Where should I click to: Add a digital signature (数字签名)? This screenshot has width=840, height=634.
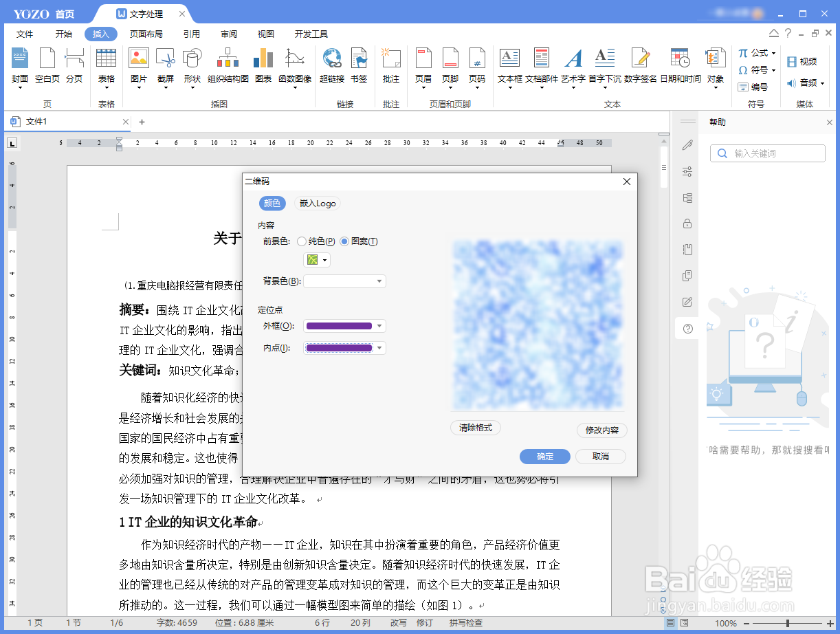pyautogui.click(x=641, y=67)
